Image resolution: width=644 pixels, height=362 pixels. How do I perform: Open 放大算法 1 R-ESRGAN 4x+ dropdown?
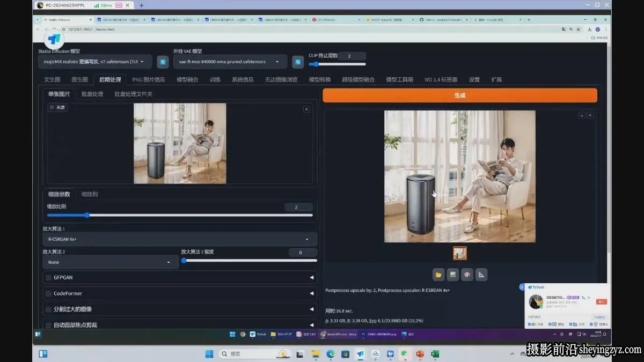pyautogui.click(x=180, y=239)
